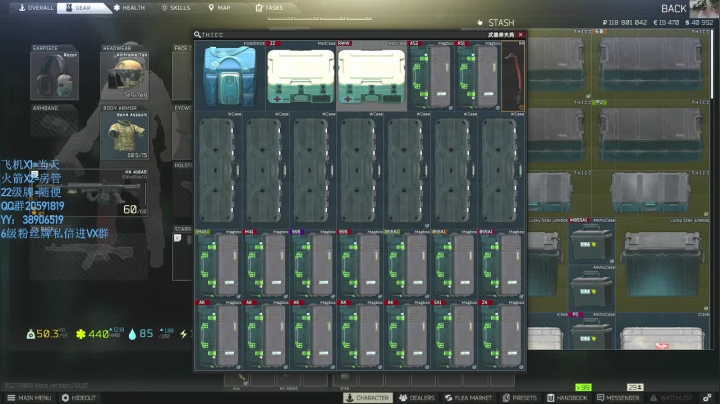Open the Magbox tagged ZK

click(x=501, y=335)
